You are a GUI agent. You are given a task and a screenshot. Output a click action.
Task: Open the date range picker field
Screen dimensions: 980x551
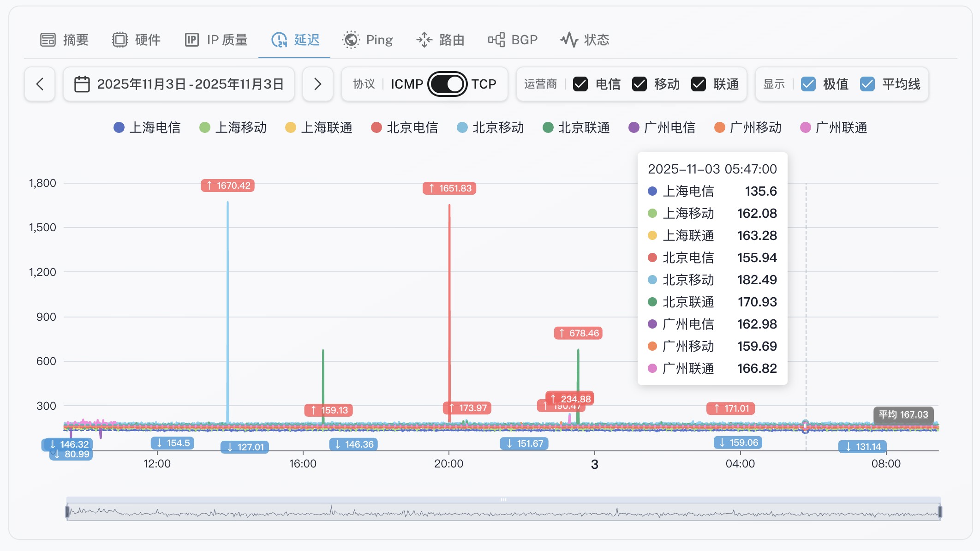190,84
